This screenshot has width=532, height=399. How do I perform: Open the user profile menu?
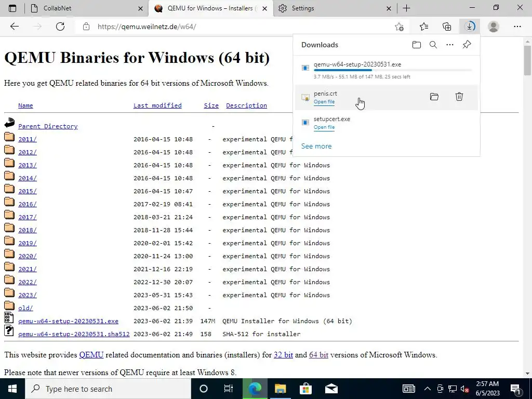pyautogui.click(x=494, y=26)
